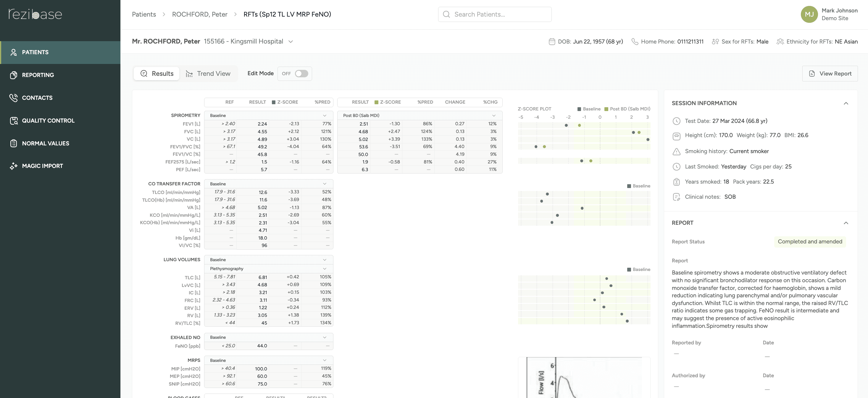Go to the Patients breadcrumb link
Screen dimensions: 868x398
click(144, 14)
